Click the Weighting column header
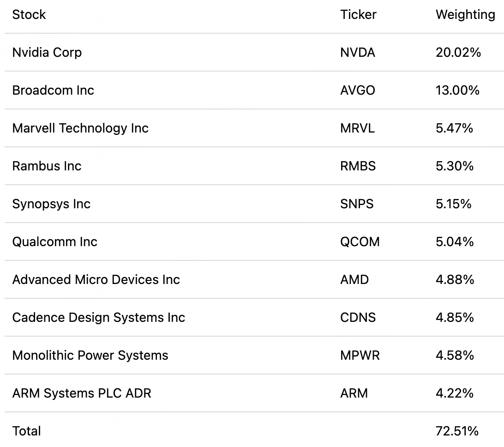Viewport: 504px width, 447px height. pyautogui.click(x=465, y=15)
